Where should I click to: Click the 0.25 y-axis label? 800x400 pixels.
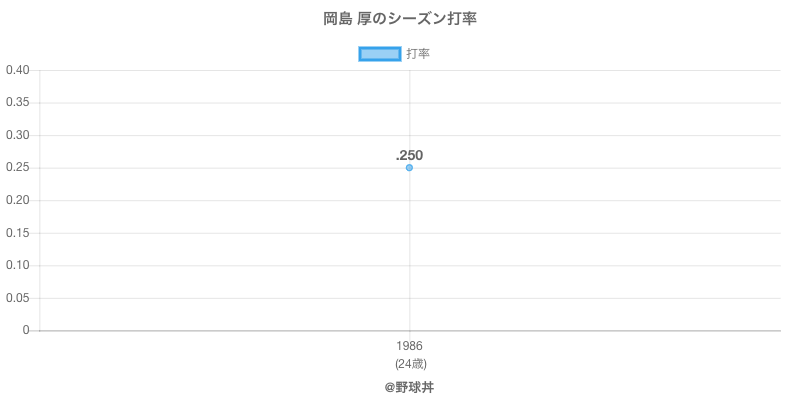pyautogui.click(x=17, y=168)
